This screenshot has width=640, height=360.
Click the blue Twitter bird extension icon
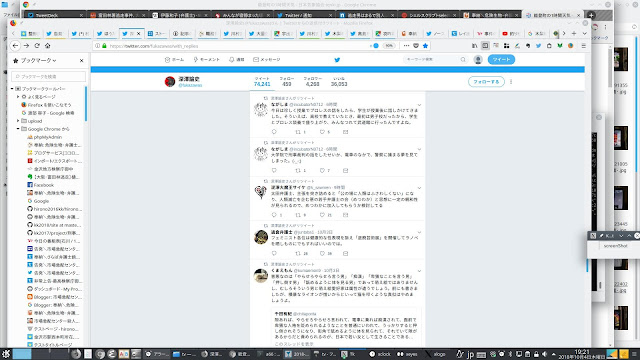[x=538, y=46]
